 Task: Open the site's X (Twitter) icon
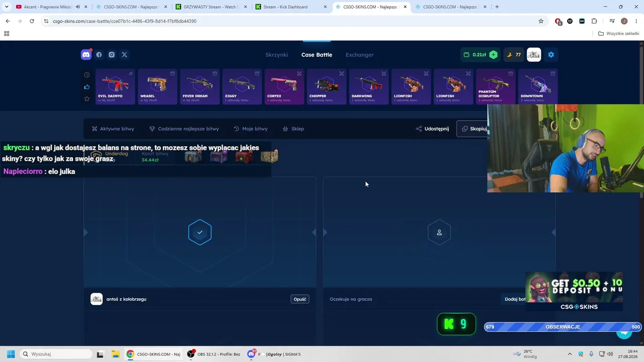click(124, 55)
